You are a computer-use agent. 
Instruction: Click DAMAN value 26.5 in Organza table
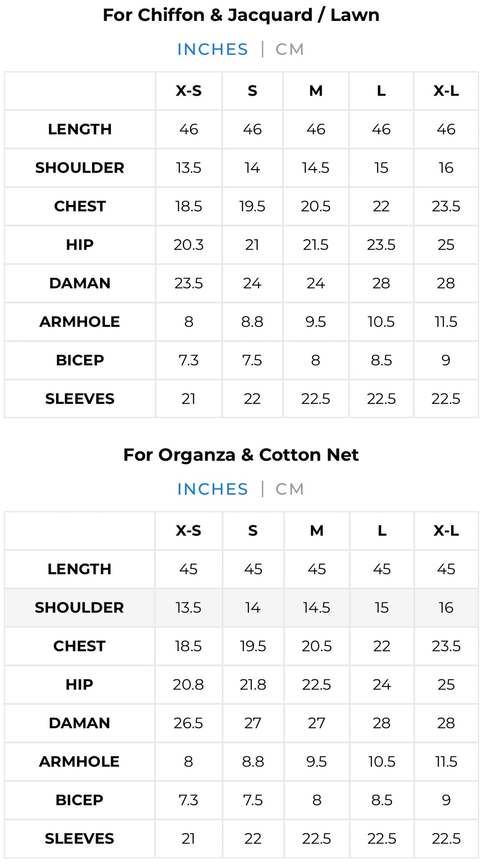tap(188, 723)
